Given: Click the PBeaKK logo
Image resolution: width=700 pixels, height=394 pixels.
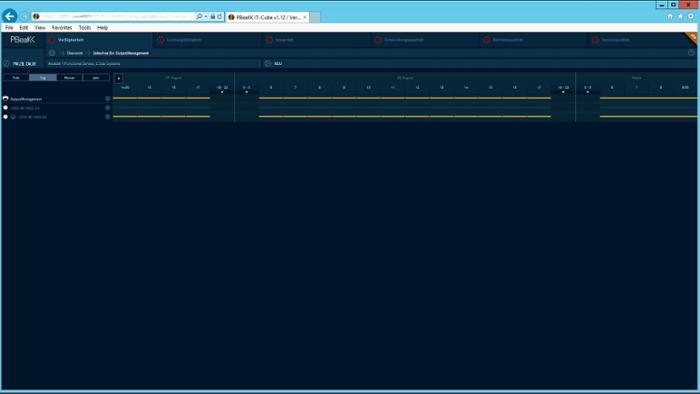Looking at the screenshot, I should click(22, 40).
